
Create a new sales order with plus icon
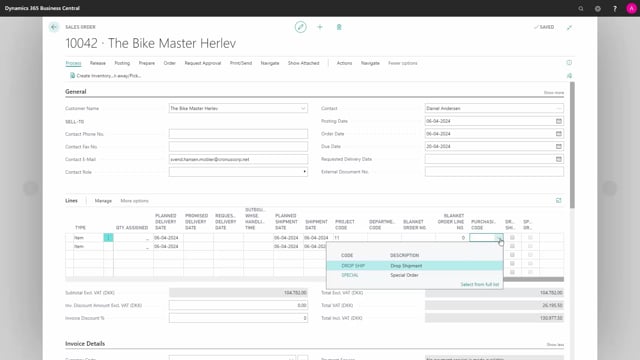[x=320, y=27]
